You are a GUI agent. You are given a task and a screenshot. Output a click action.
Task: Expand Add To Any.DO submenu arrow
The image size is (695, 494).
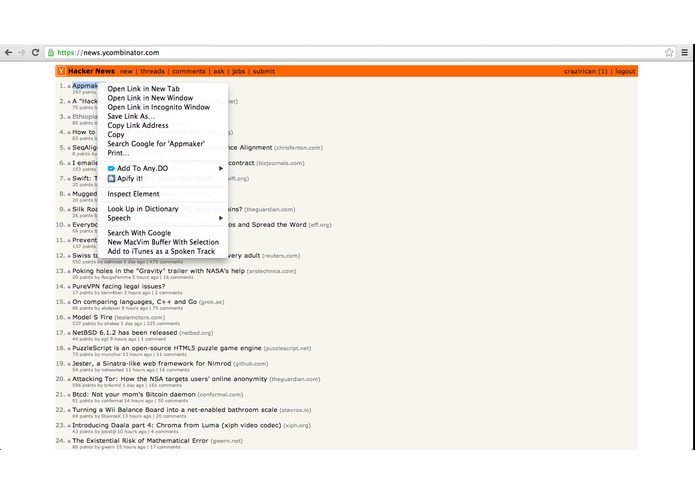[x=220, y=168]
